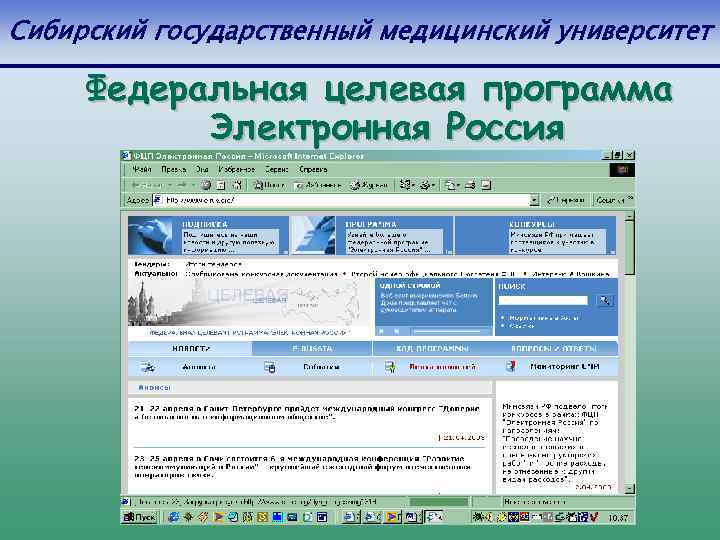
Task: Click the Анонсы section icon
Action: pyautogui.click(x=148, y=367)
